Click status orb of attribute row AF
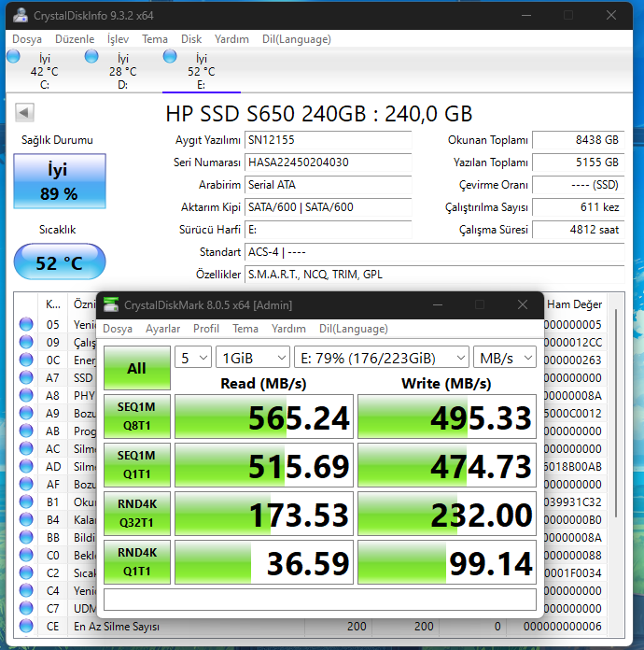This screenshot has height=650, width=644. 26,484
